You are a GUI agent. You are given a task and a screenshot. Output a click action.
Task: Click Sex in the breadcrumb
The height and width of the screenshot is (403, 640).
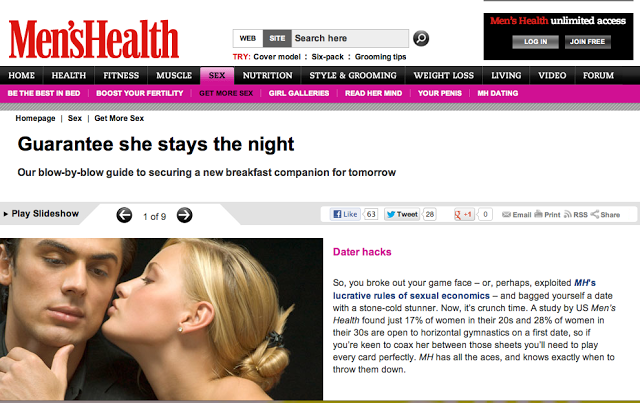[75, 118]
